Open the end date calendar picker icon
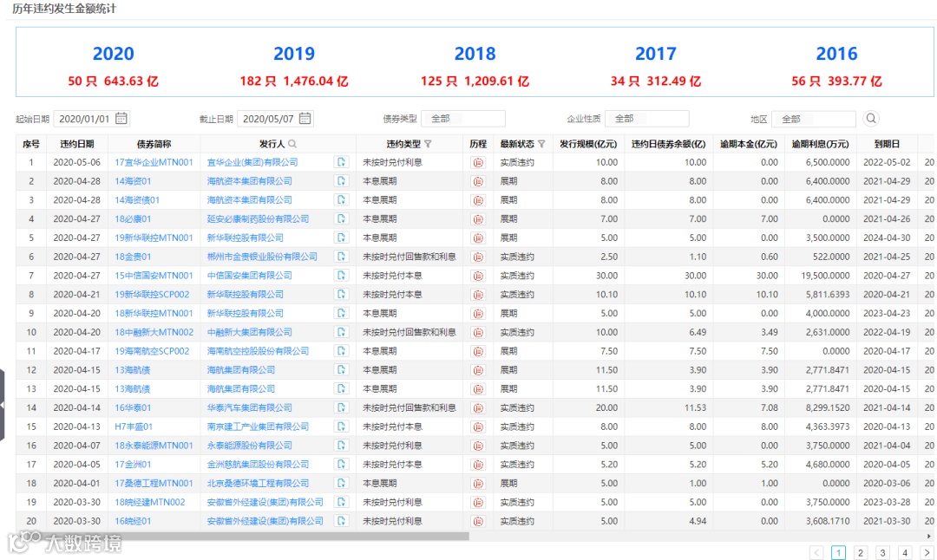 point(305,118)
